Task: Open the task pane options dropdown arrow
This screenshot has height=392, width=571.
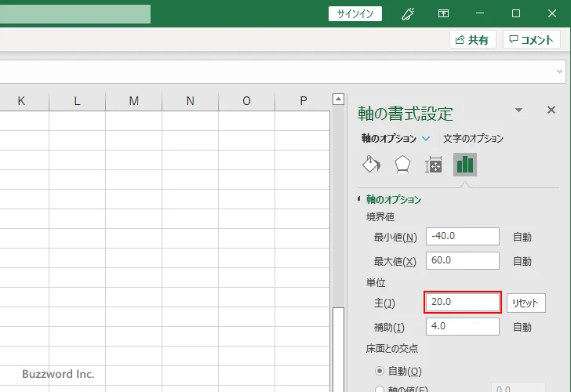Action: (518, 110)
